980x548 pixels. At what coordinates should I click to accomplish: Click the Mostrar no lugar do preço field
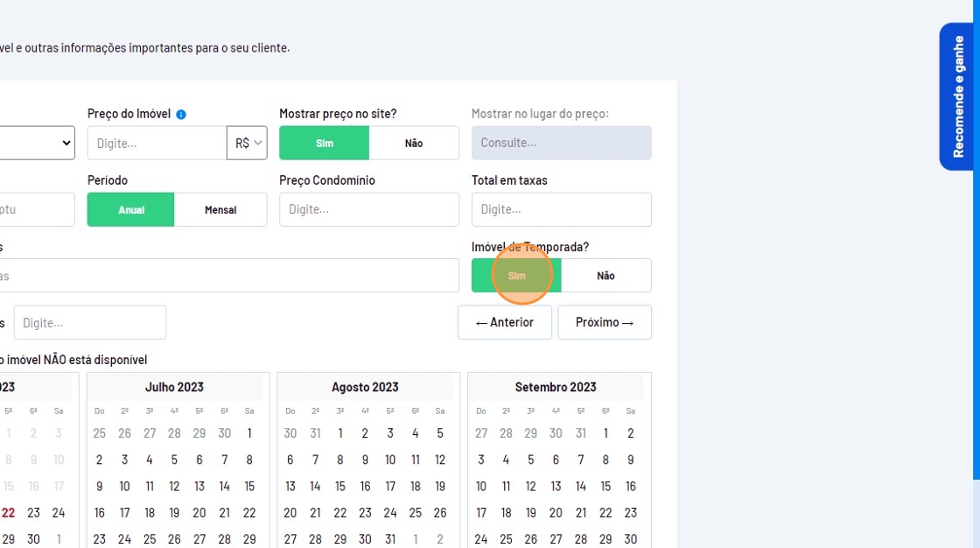tap(561, 143)
